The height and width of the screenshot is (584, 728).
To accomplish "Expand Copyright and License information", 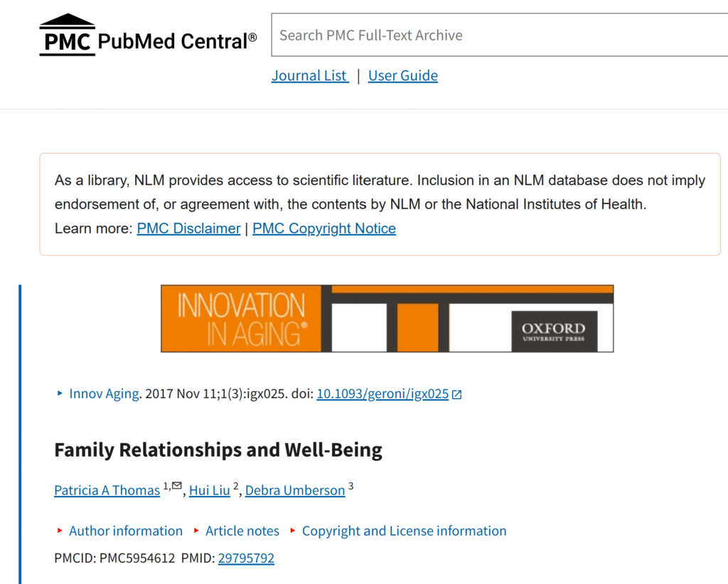I will (404, 531).
